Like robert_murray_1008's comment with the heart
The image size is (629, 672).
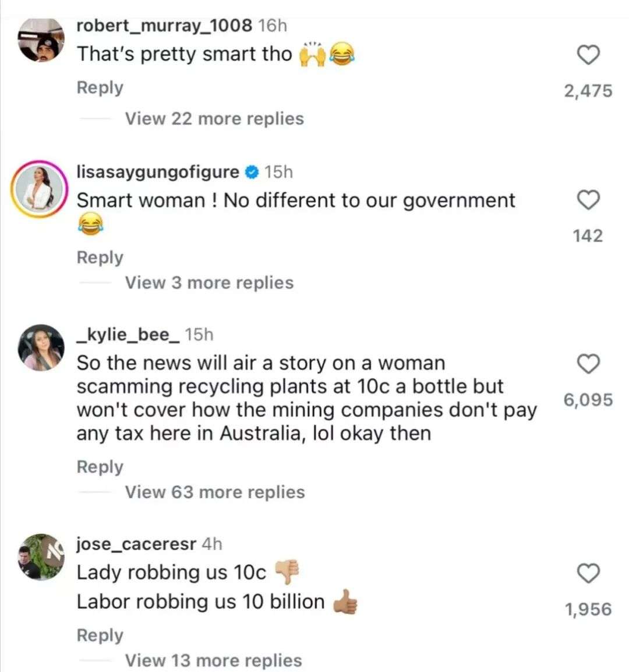(x=588, y=55)
